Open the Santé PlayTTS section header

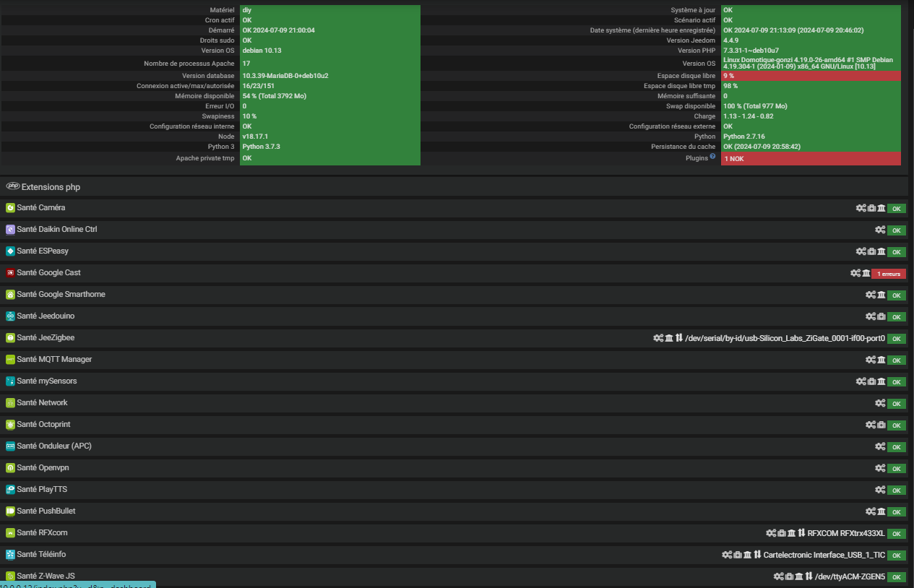tap(455, 490)
